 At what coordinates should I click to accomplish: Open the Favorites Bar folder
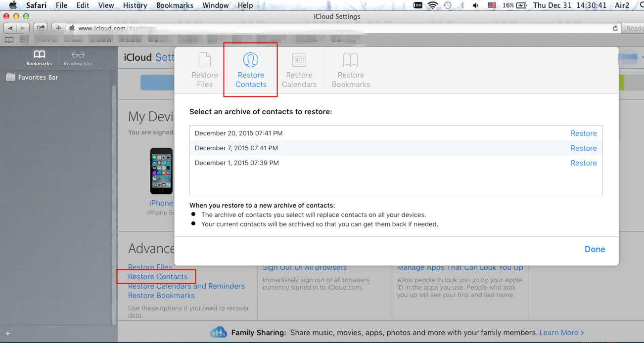click(x=33, y=77)
